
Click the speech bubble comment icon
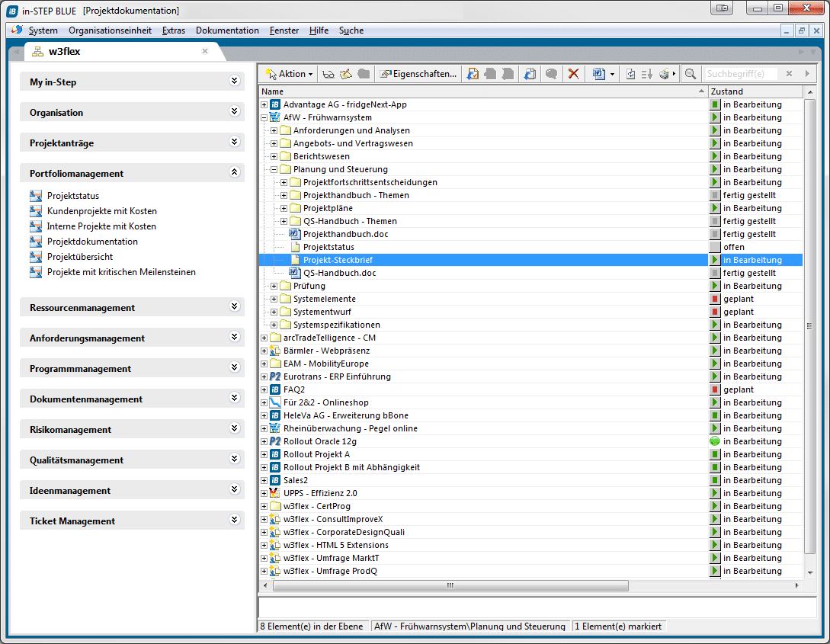(551, 74)
